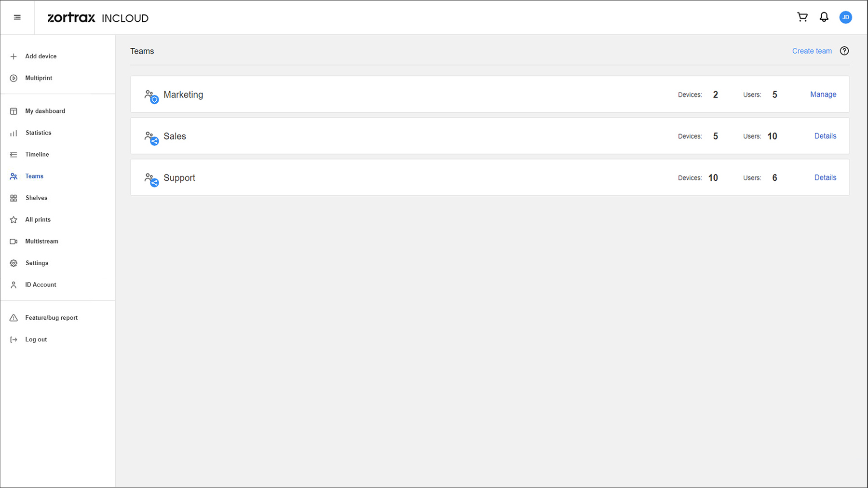The image size is (868, 488).
Task: Open Details for the Sales team
Action: pos(825,136)
